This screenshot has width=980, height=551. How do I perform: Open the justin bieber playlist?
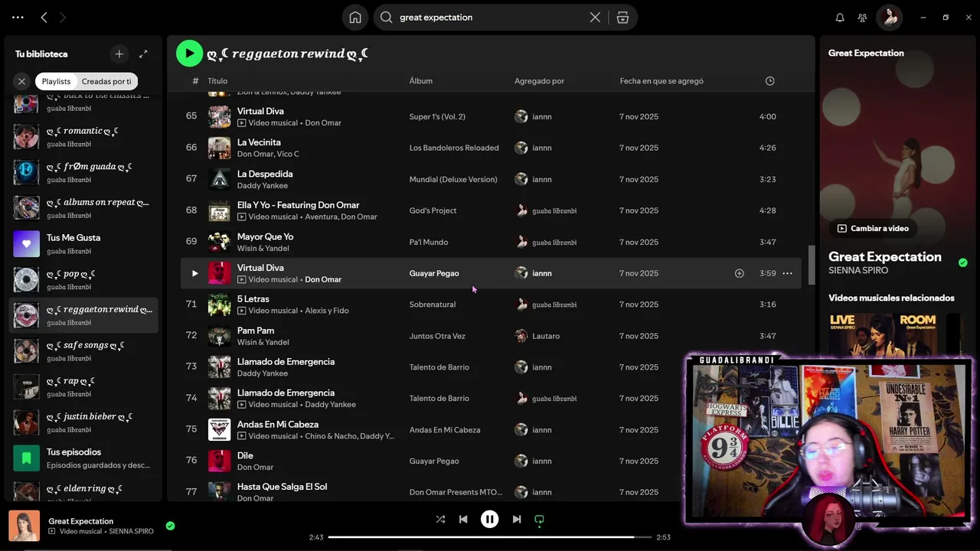[x=83, y=422]
